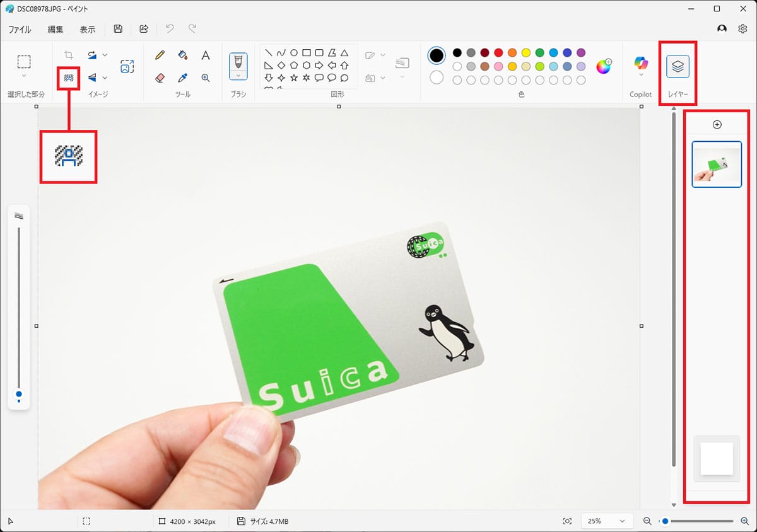Select the Fill bucket tool
Image resolution: width=757 pixels, height=532 pixels.
tap(183, 55)
